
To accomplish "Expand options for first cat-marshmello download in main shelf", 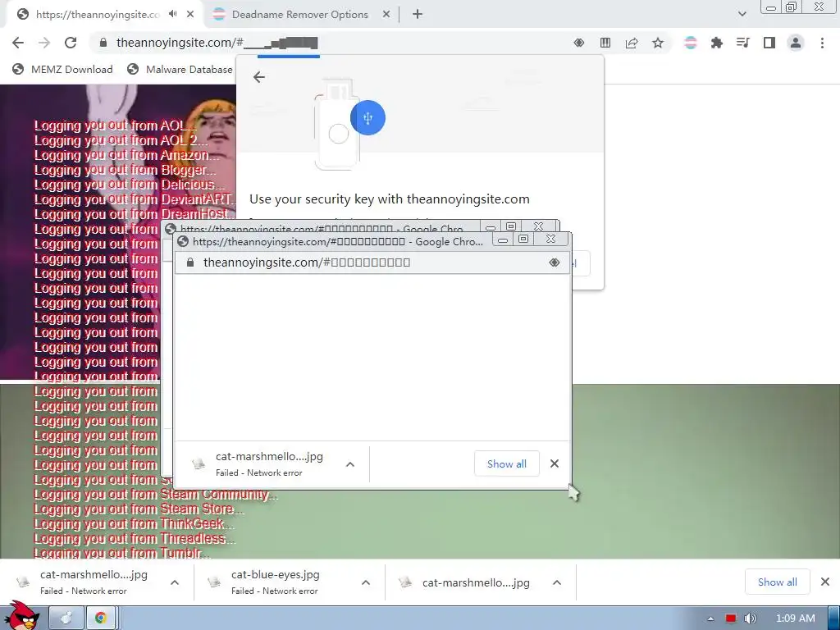I will click(175, 582).
